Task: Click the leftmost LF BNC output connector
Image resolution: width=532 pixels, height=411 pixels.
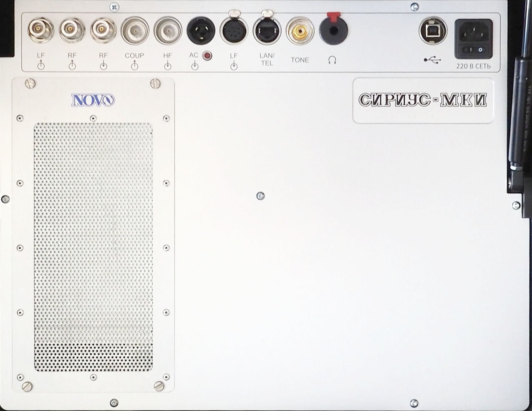Action: point(40,30)
